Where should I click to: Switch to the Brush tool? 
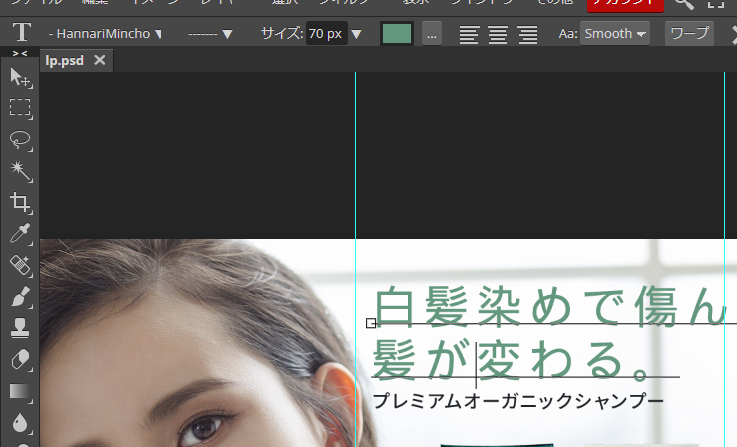[20, 297]
